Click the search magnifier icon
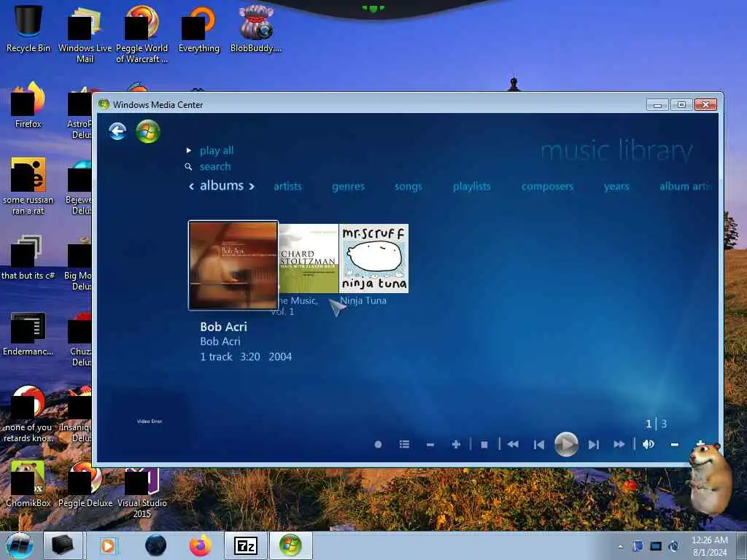The height and width of the screenshot is (560, 747). point(189,167)
